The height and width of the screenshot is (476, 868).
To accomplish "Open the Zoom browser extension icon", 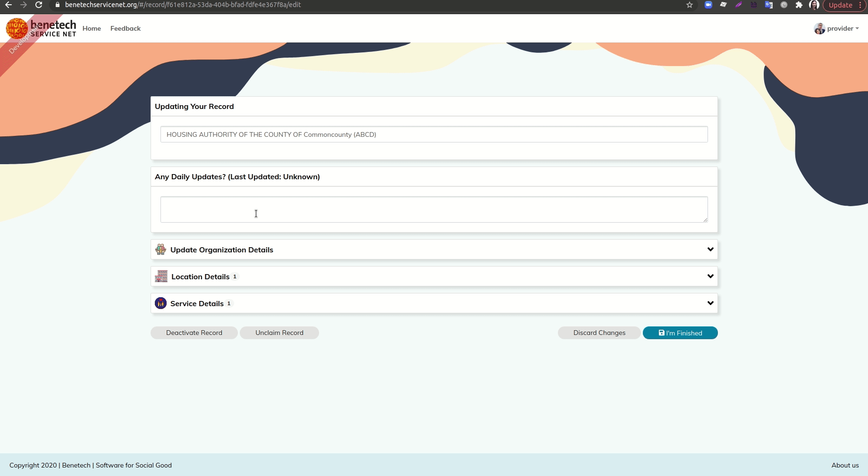I will pos(708,5).
